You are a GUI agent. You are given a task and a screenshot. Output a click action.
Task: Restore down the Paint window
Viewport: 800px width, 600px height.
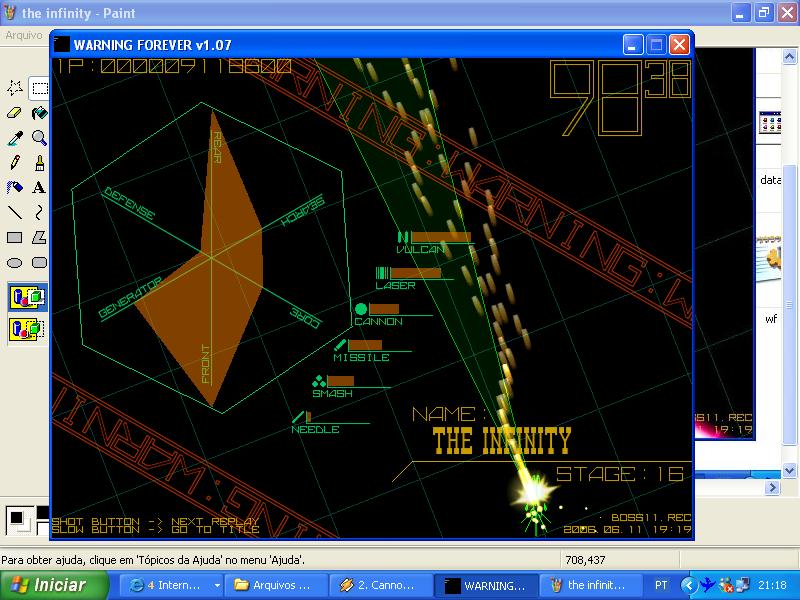click(x=764, y=12)
